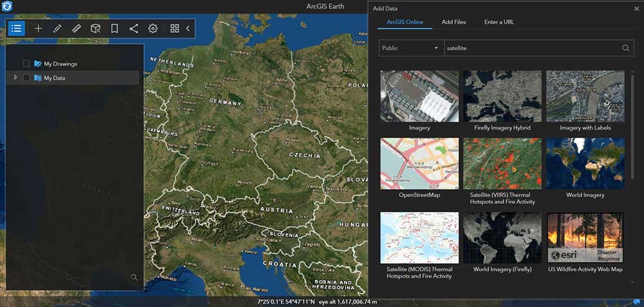Select the Firefly Imagery Hybrid thumbnail
The image size is (644, 307).
[502, 96]
